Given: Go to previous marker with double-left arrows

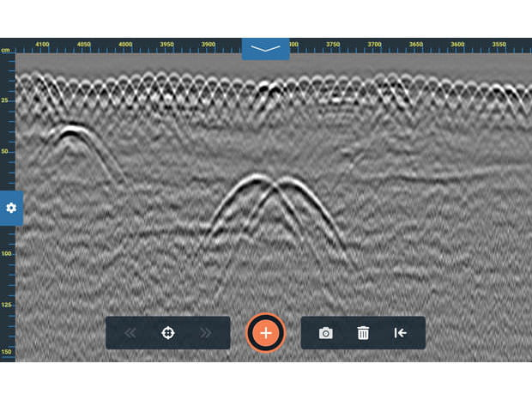Looking at the screenshot, I should [131, 333].
